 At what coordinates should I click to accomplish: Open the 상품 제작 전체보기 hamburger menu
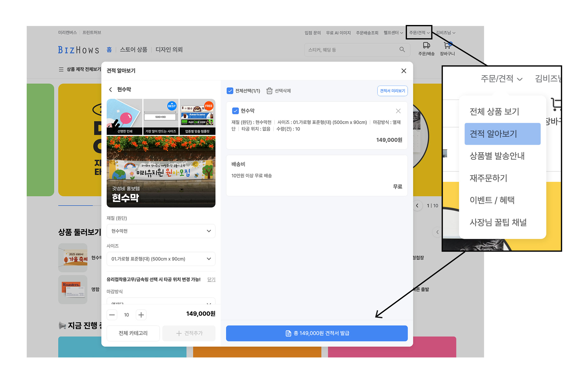point(61,69)
